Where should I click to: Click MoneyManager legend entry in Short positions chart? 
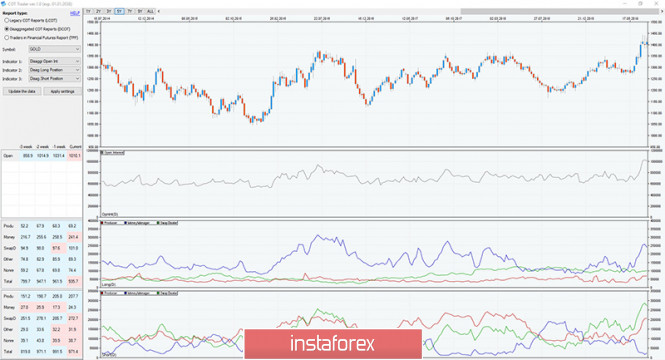point(137,293)
